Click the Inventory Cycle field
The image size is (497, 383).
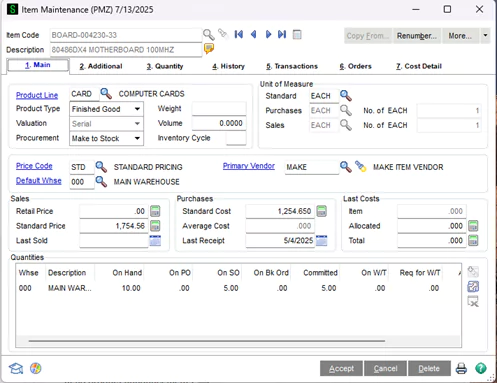click(236, 138)
